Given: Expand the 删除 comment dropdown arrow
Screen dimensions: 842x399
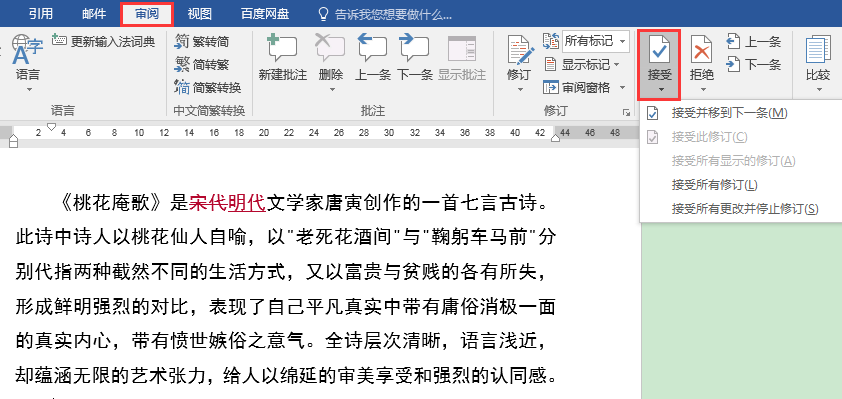Looking at the screenshot, I should pos(331,90).
